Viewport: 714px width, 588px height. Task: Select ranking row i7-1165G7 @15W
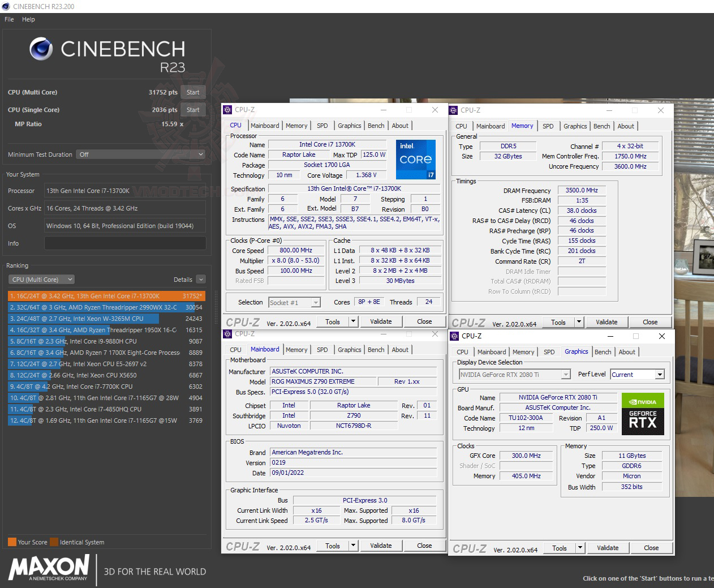(x=106, y=420)
